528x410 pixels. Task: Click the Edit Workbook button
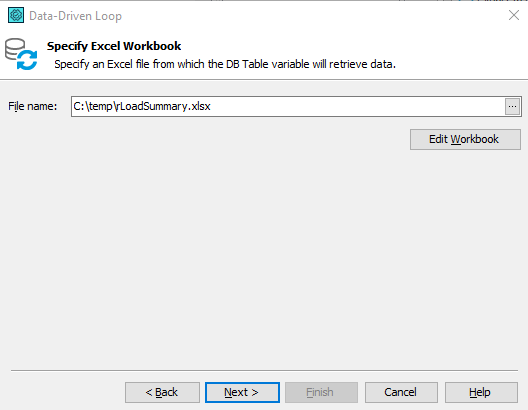point(465,139)
